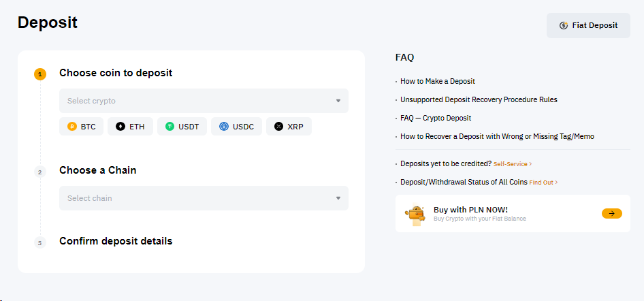
Task: Click the Fiat Deposit coin icon
Action: 564,26
